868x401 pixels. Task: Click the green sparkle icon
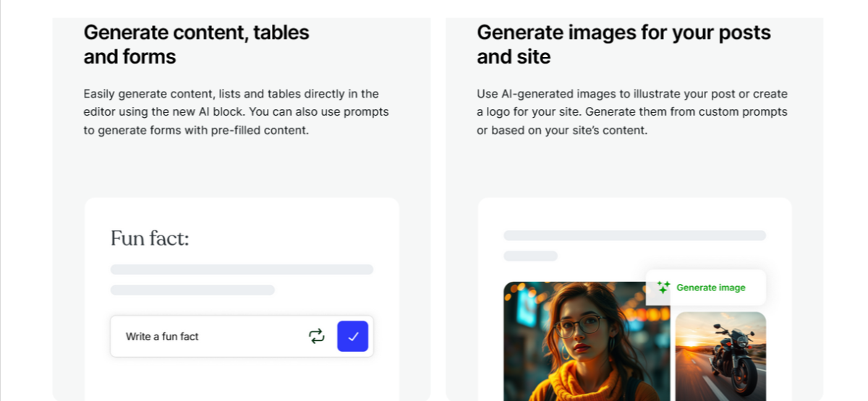tap(663, 288)
